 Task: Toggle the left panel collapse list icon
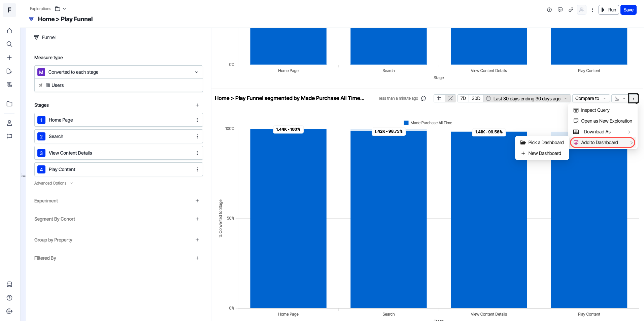point(24,175)
